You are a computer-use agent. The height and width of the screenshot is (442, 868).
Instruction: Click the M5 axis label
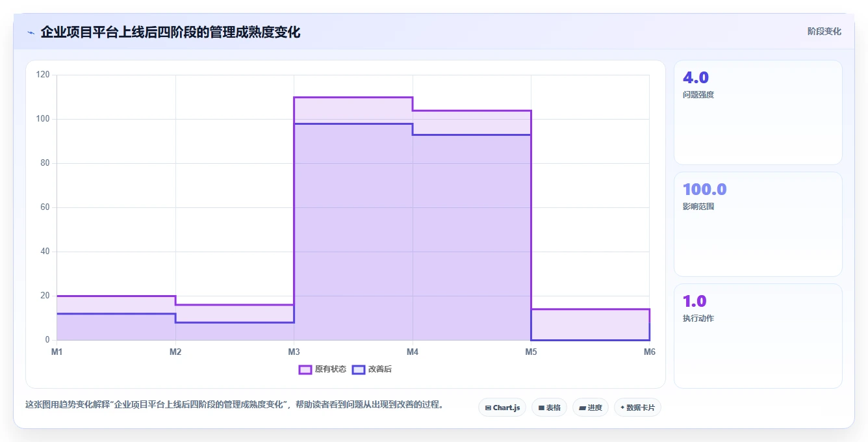click(x=531, y=352)
